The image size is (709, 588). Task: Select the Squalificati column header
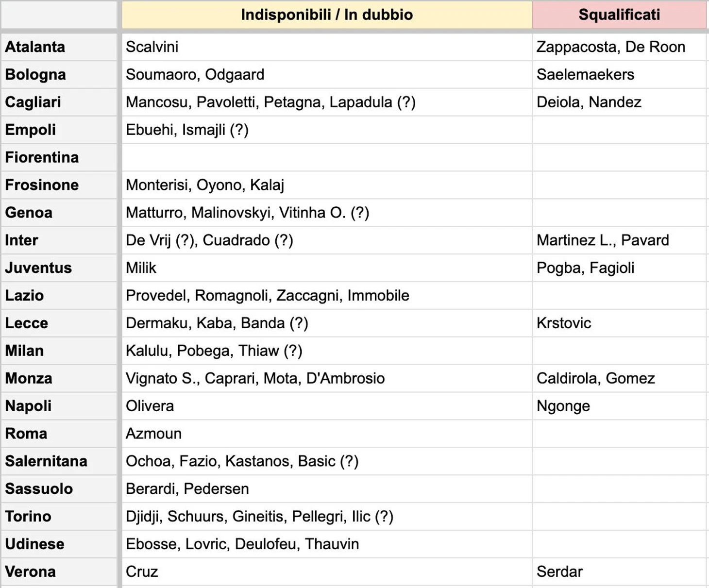tap(619, 15)
